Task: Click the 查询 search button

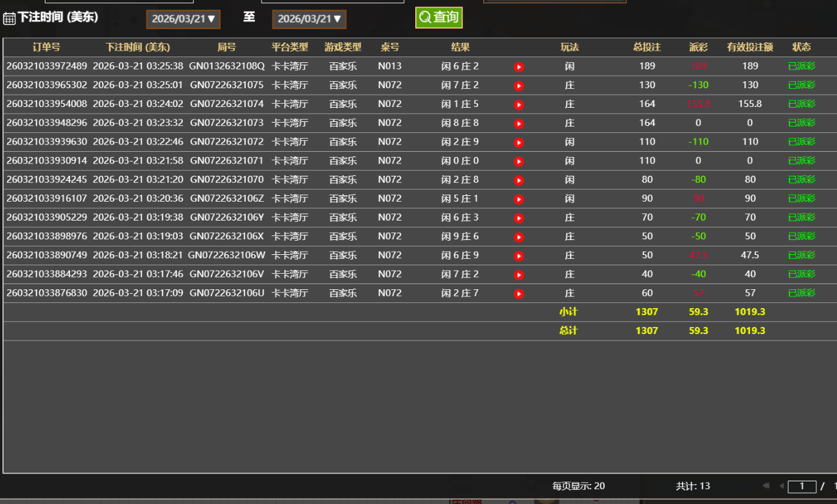Action: pyautogui.click(x=439, y=18)
